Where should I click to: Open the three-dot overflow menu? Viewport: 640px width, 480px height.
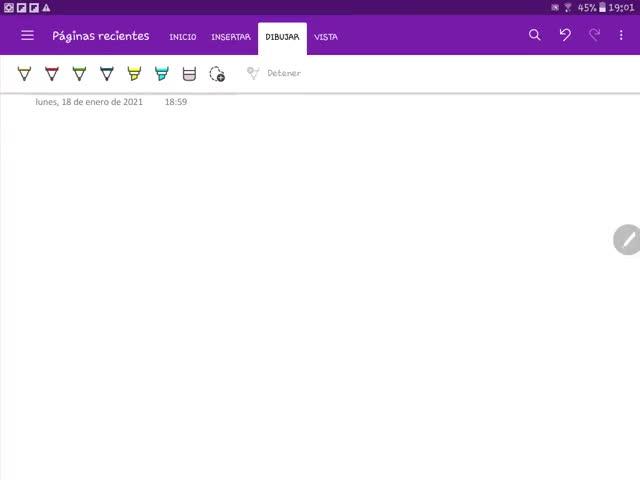[x=621, y=35]
